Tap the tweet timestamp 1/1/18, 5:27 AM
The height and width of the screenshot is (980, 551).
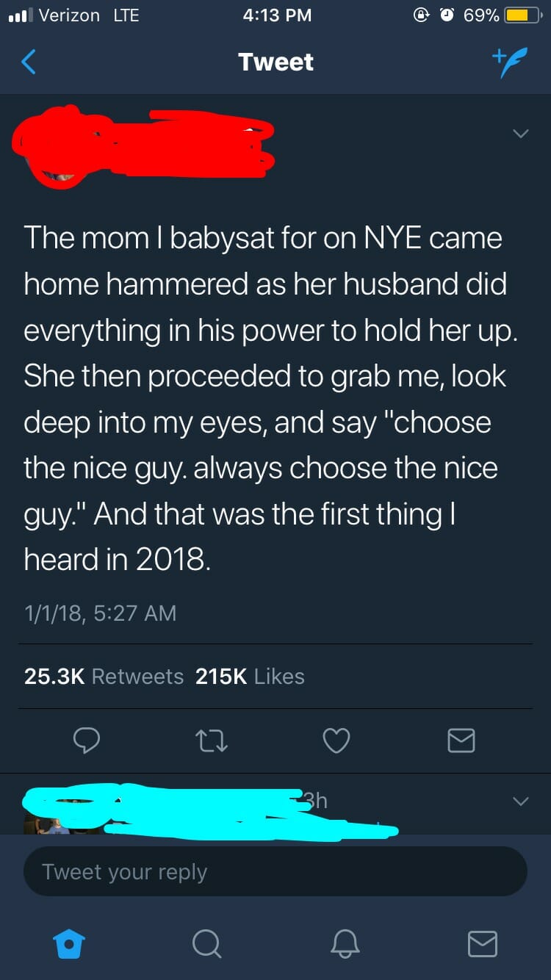click(100, 613)
